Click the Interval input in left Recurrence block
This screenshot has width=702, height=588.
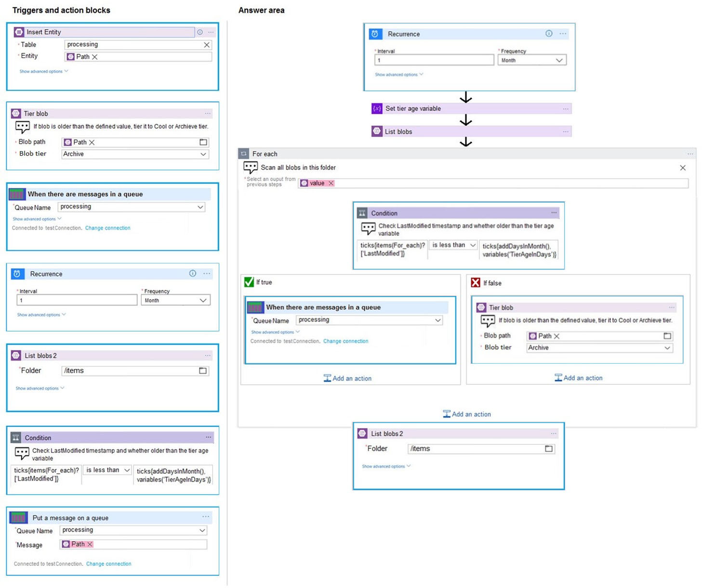pos(77,301)
